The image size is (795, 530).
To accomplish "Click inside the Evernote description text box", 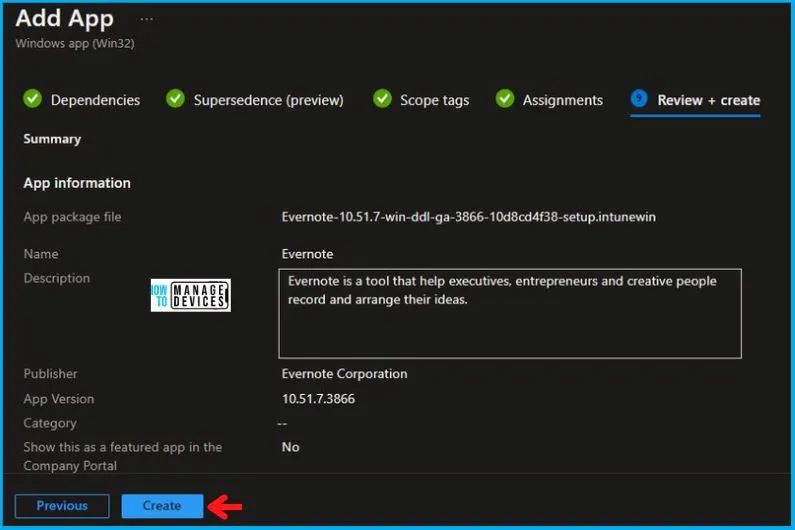I will (x=510, y=313).
